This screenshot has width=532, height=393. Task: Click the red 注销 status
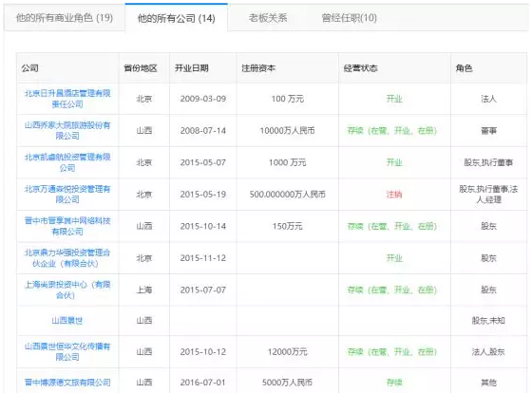point(394,195)
